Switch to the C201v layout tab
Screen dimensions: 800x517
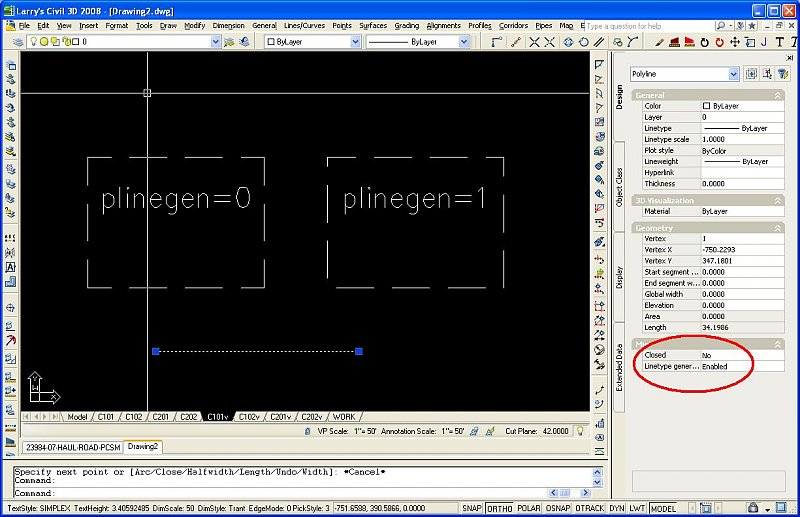click(x=280, y=417)
